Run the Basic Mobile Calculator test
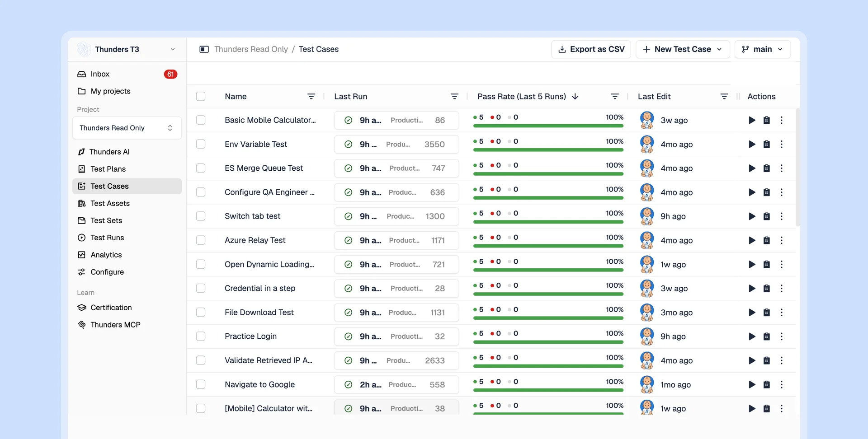The image size is (868, 439). [752, 120]
